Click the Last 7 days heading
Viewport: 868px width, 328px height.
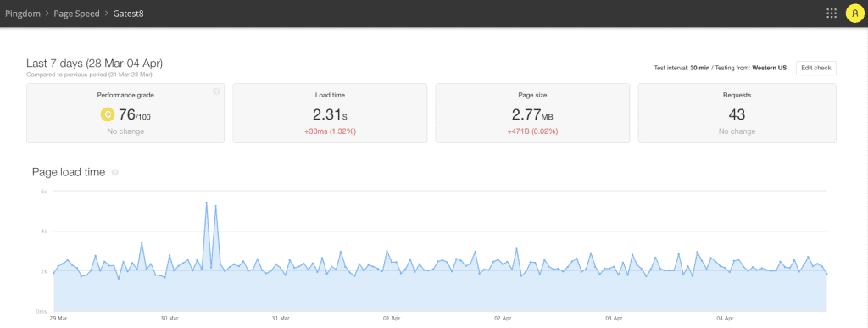coord(95,64)
